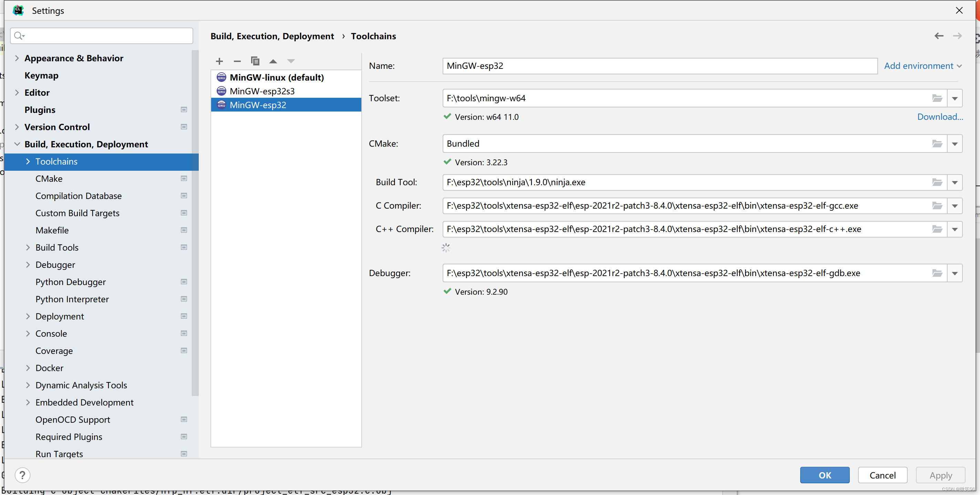Expand the Toolchains tree node
This screenshot has width=980, height=495.
pos(28,161)
